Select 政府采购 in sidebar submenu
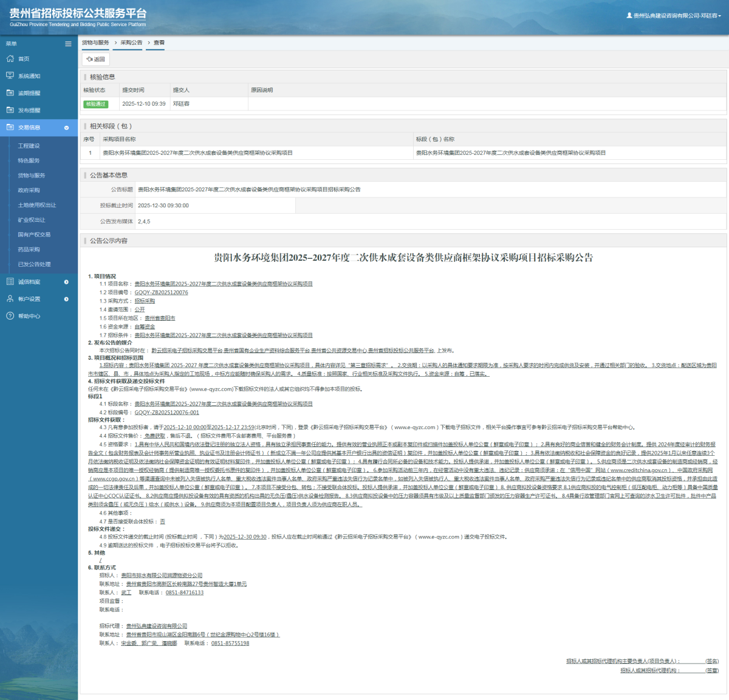This screenshot has width=729, height=700. [x=29, y=190]
